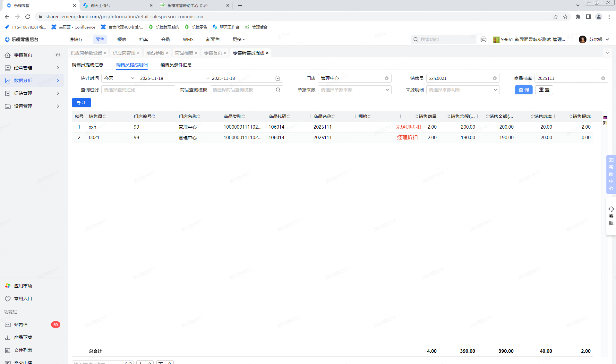Open the 今天 time range dropdown

click(119, 78)
